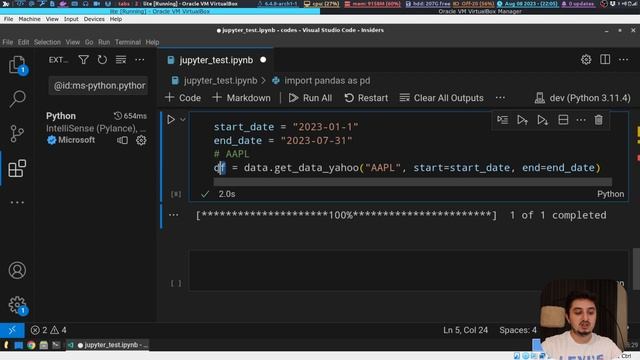Screen dimensions: 640x360
Task: Execute above cells from the cell toolbar
Action: (522, 120)
